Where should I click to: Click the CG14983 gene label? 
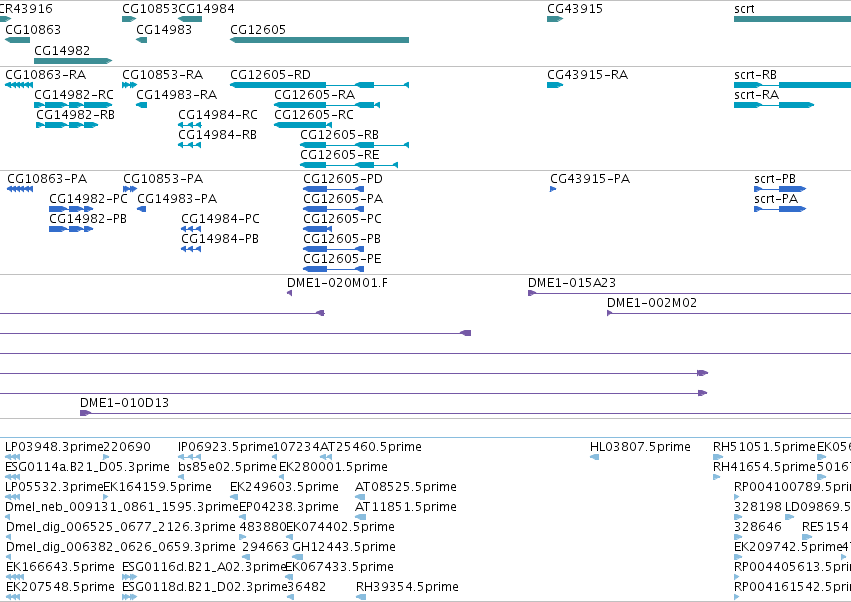pyautogui.click(x=164, y=29)
